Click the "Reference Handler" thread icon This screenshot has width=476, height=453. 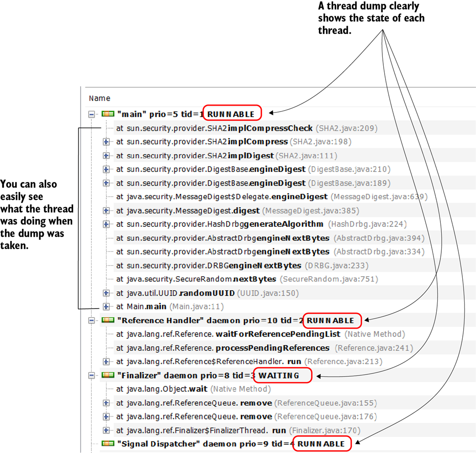click(x=108, y=320)
